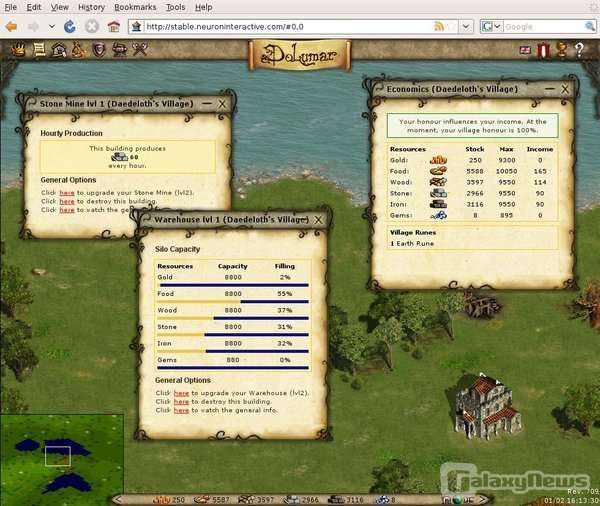Click gold icon in bottom resource bar
The height and width of the screenshot is (506, 600).
click(161, 499)
